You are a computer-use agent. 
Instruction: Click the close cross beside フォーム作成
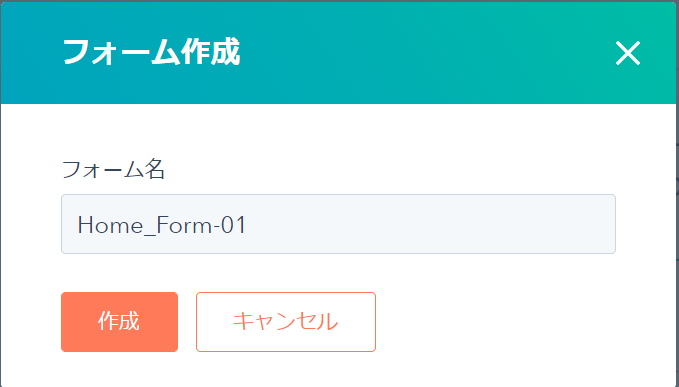point(628,53)
